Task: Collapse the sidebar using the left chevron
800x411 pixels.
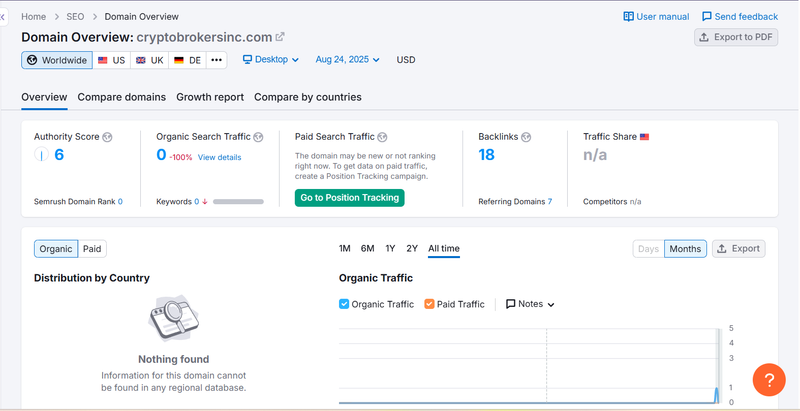Action: pos(3,17)
